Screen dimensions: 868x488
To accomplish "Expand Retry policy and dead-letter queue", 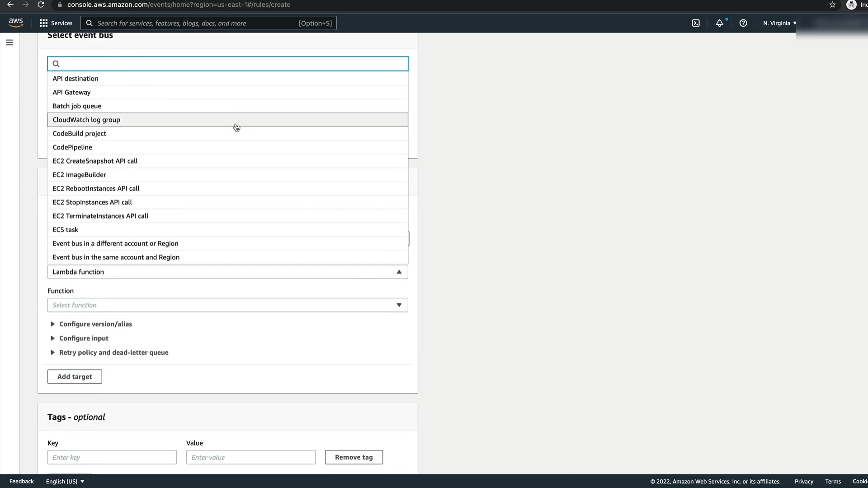I will 113,352.
